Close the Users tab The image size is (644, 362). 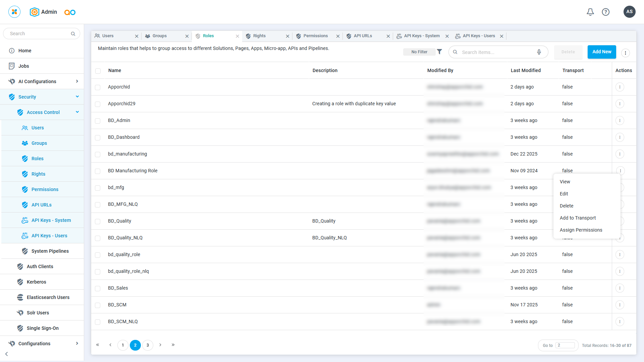click(137, 36)
